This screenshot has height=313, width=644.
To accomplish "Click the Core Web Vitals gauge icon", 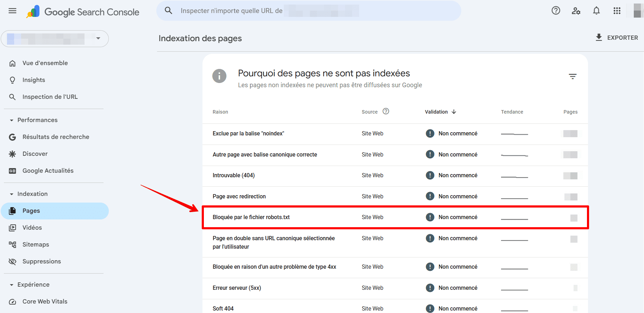I will [x=12, y=302].
